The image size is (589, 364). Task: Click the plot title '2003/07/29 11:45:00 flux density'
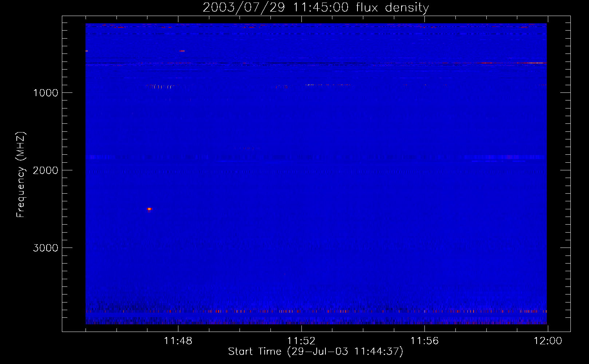[316, 8]
